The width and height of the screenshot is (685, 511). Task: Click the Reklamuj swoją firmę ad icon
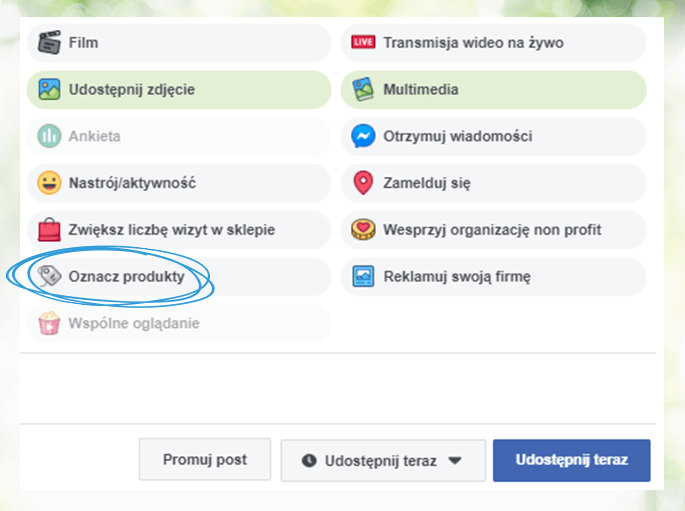coord(363,276)
